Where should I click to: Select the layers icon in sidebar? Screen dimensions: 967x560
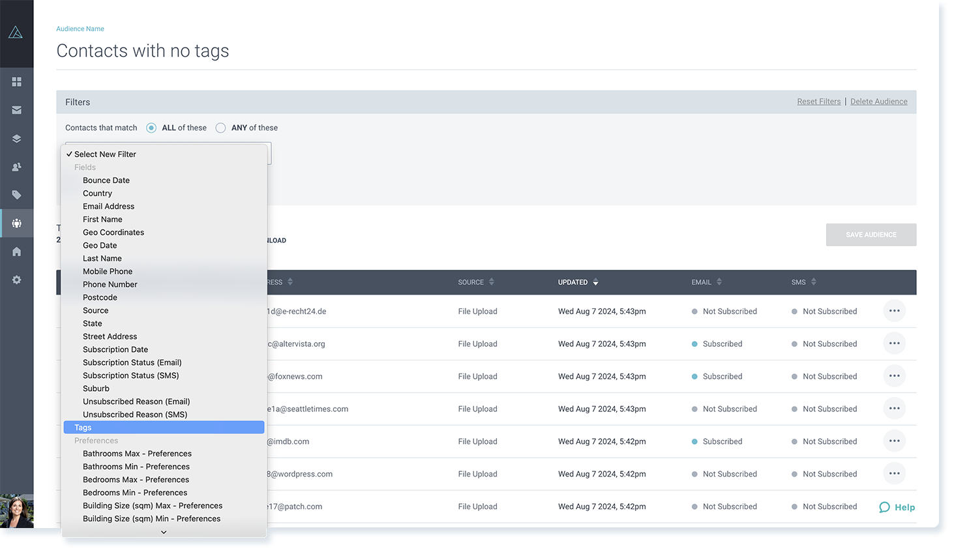coord(16,138)
